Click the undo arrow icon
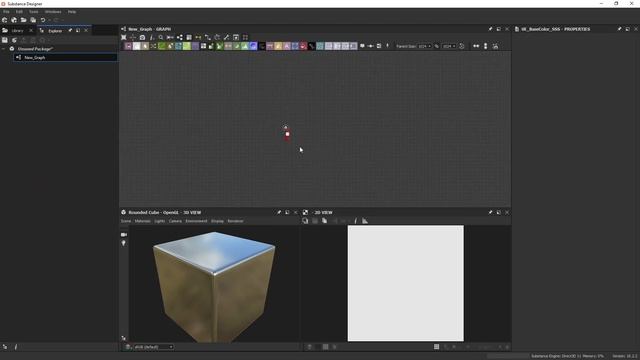This screenshot has height=360, width=640. 43,20
